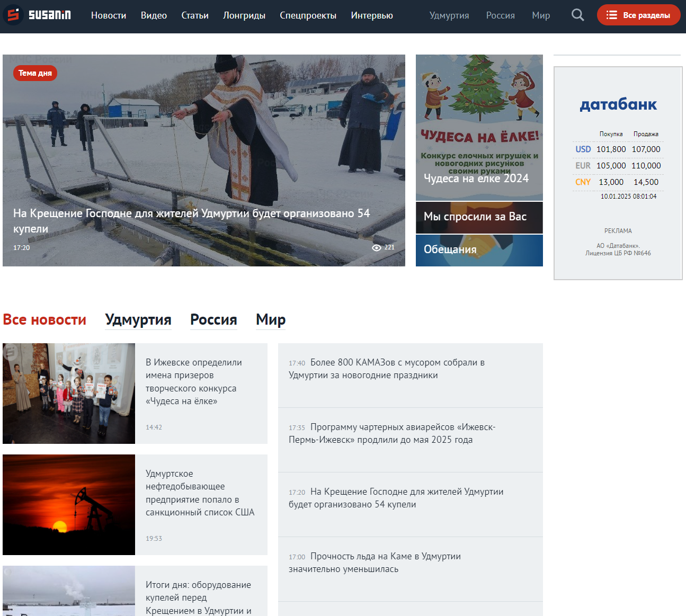
Task: Open article on нефтедобывающее предприятие sanctions
Action: point(200,493)
